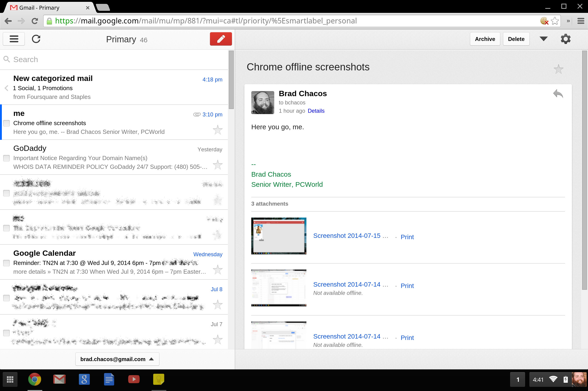Star the Chrome offline screenshots conversation header
The width and height of the screenshot is (588, 391).
click(558, 69)
